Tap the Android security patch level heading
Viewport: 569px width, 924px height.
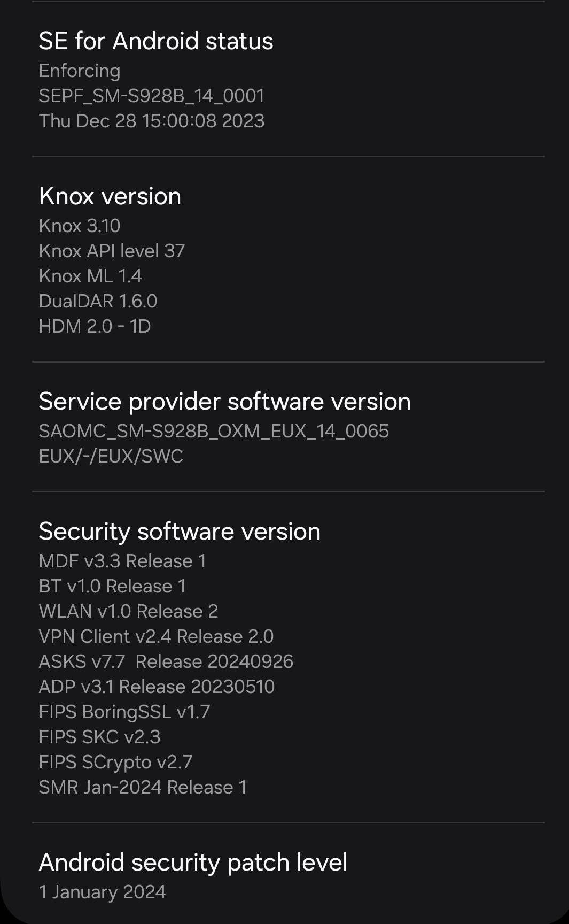(x=193, y=861)
